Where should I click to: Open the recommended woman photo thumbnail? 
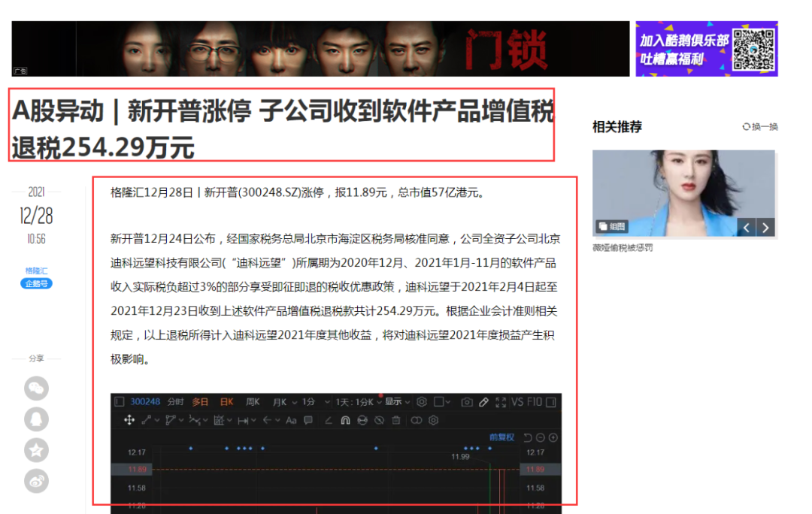[x=683, y=193]
